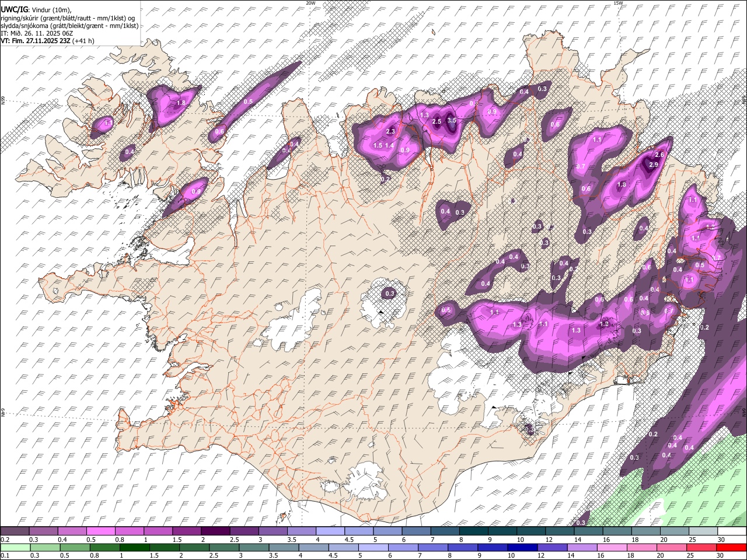Image resolution: width=747 pixels, height=560 pixels.
Task: Pick upper legend swatch between 1 and 1.5
Action: tap(158, 531)
